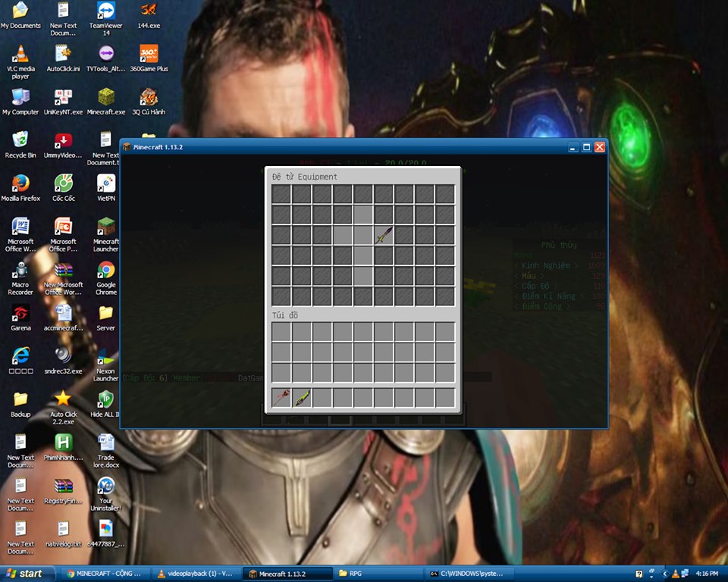The width and height of the screenshot is (728, 582).
Task: Open Hide ALL IP shortcut
Action: click(x=105, y=404)
